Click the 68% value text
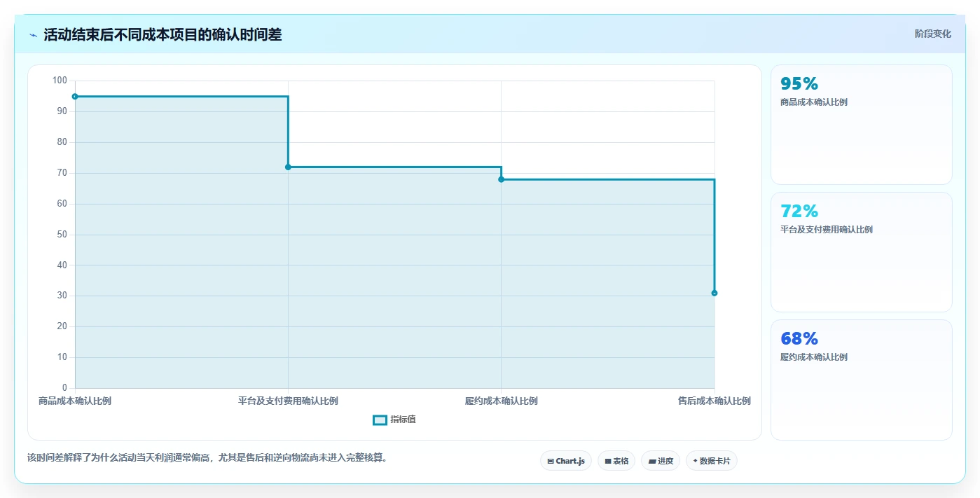The height and width of the screenshot is (498, 980). coord(799,339)
